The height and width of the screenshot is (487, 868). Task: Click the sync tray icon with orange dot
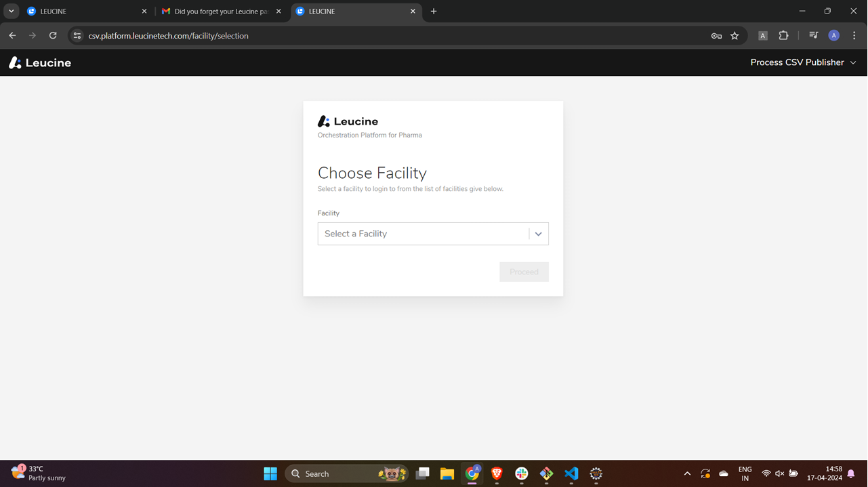pos(705,473)
